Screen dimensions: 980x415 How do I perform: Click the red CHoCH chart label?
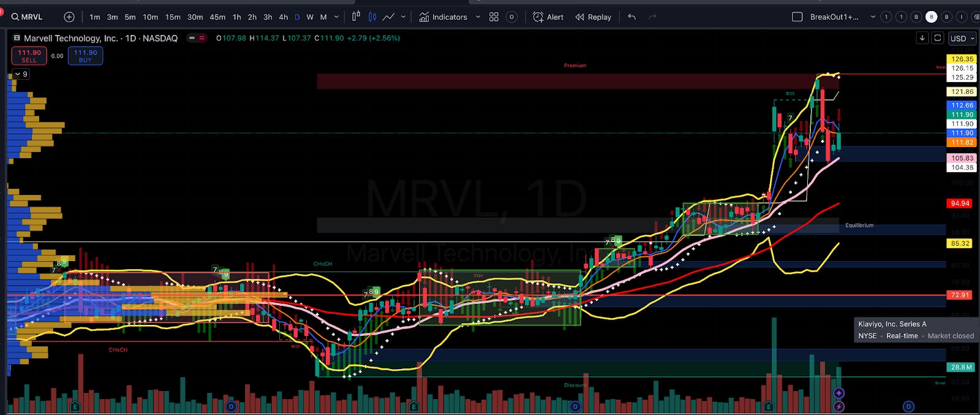(118, 349)
